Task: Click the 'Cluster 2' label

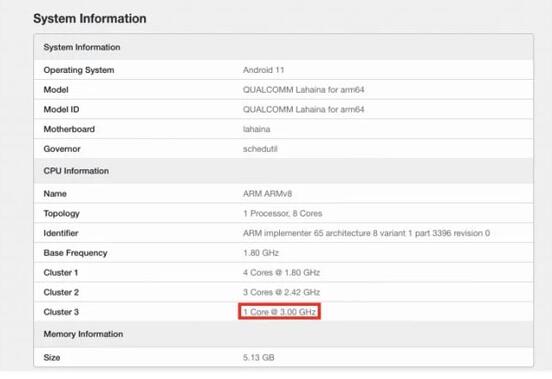Action: [61, 292]
